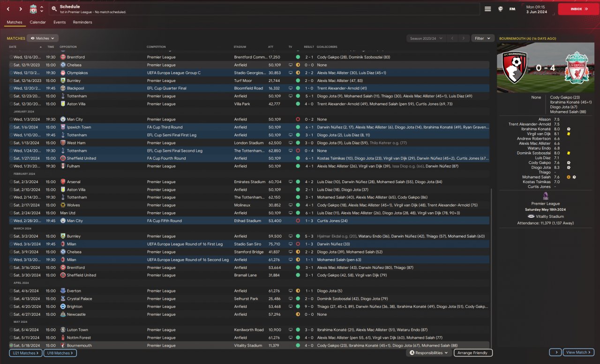Tick the circle for Wed 1/3/2024 Man City match
Image resolution: width=600 pixels, height=364 pixels.
11,119
